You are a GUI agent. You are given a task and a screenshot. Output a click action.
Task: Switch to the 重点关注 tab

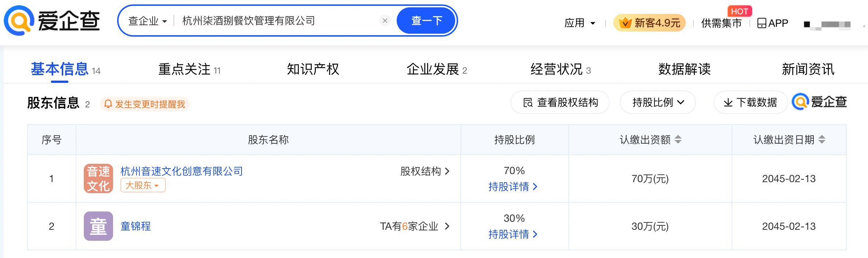[189, 69]
